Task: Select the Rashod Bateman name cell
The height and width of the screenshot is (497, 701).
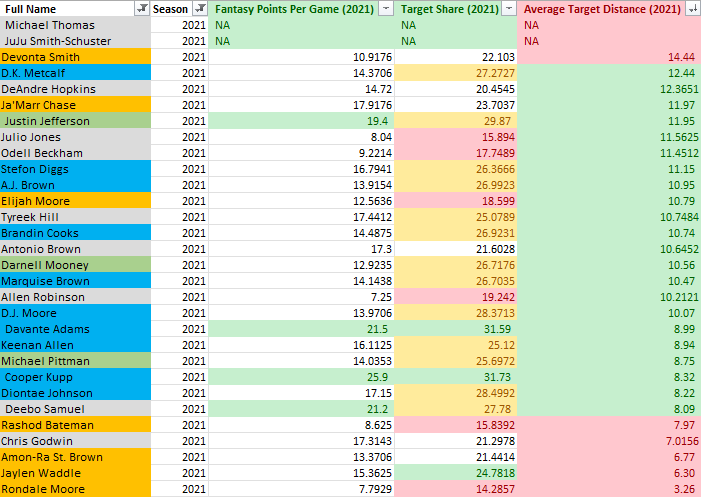Action: pyautogui.click(x=75, y=425)
